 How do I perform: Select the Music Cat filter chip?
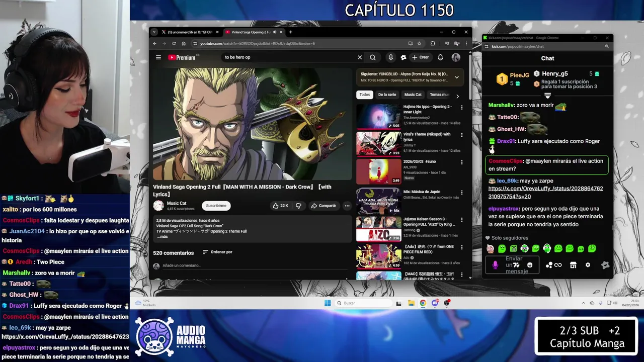click(413, 95)
